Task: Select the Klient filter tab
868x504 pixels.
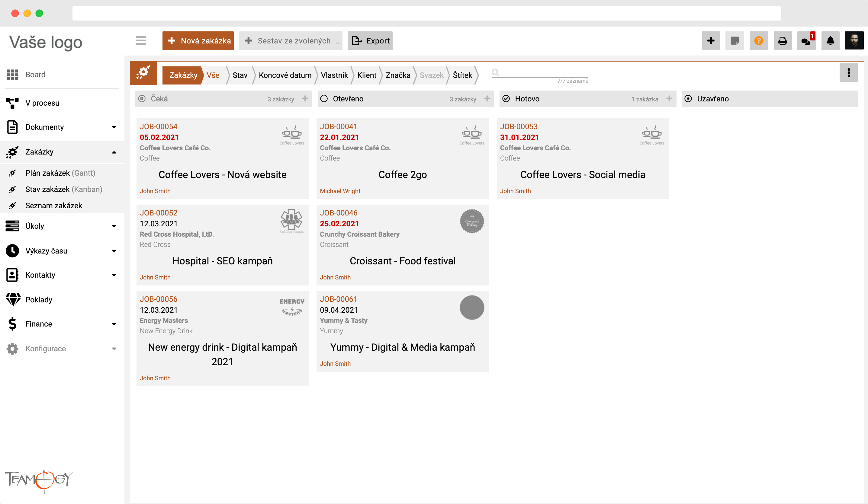Action: click(366, 75)
